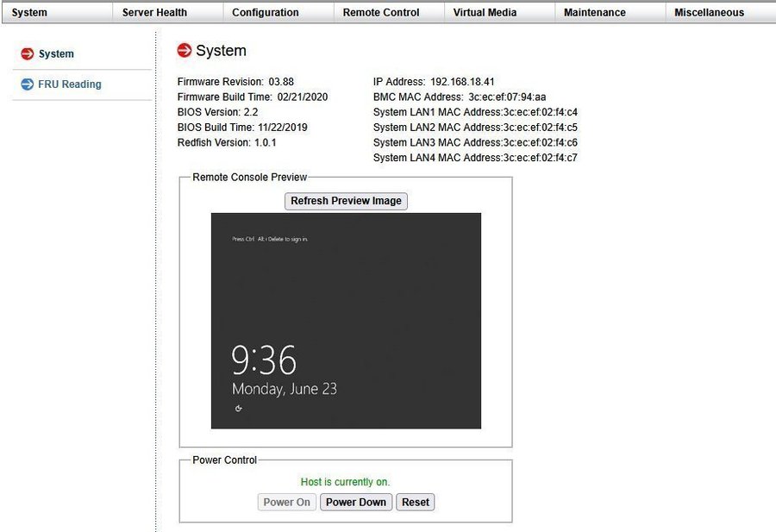Click the Power Down button

[x=356, y=502]
